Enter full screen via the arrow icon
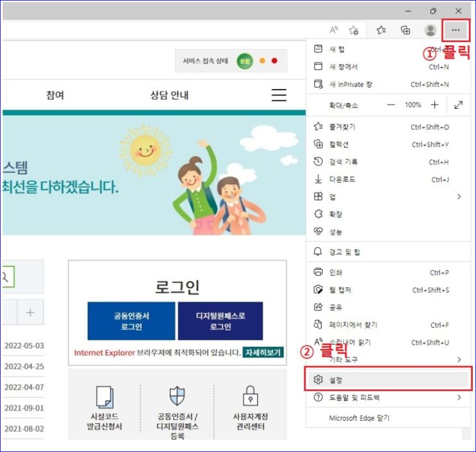 [459, 105]
